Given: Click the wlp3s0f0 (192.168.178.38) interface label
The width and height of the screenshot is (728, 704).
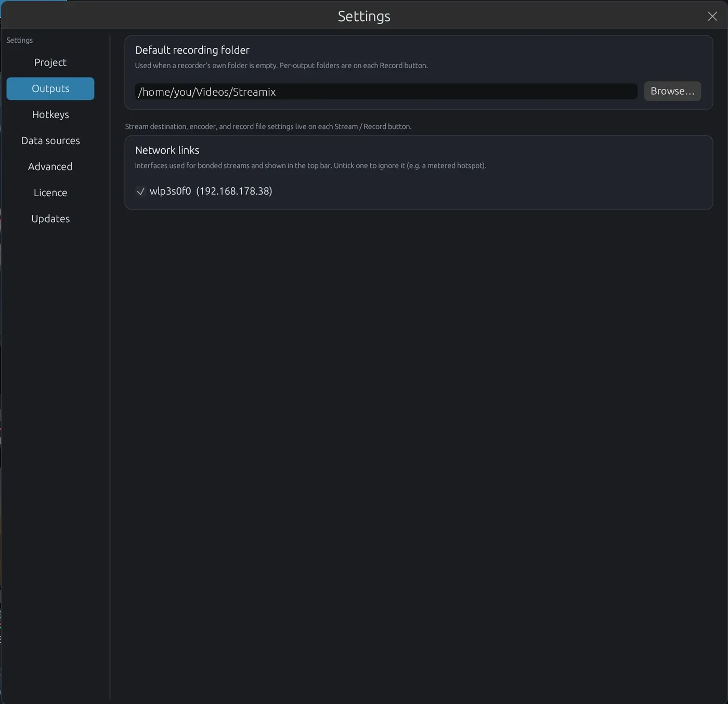Looking at the screenshot, I should coord(211,191).
